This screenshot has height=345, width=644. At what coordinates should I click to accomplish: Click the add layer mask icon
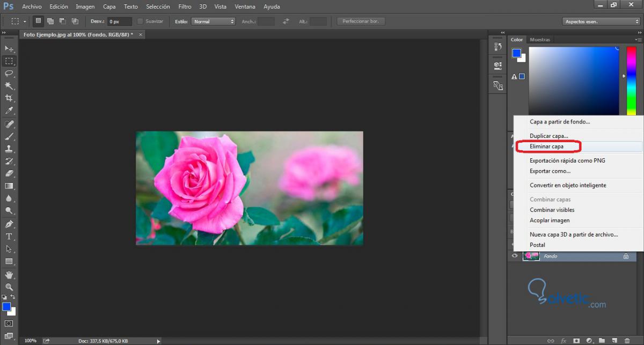576,340
